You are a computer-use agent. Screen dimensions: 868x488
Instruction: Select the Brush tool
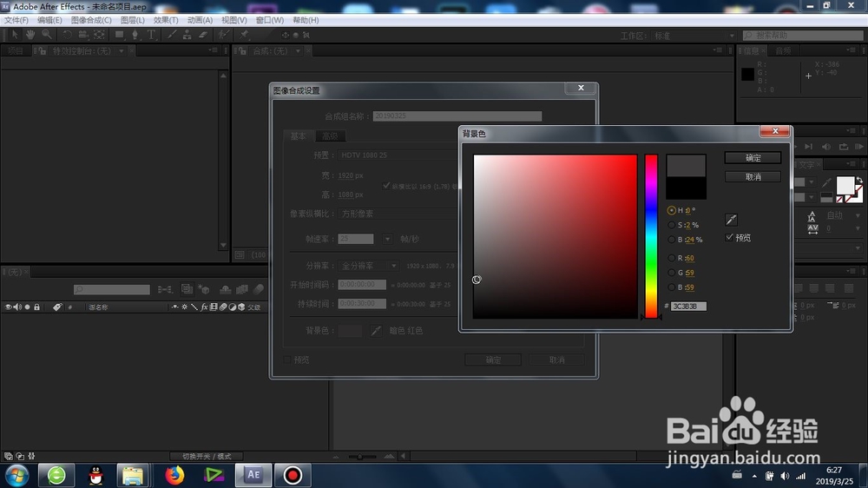pyautogui.click(x=172, y=35)
